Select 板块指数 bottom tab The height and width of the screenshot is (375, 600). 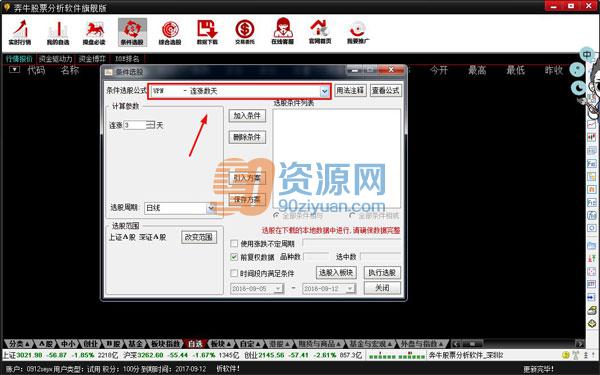pos(165,344)
